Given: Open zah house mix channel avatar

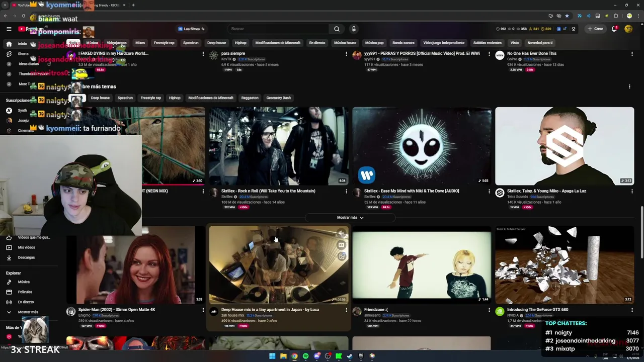Looking at the screenshot, I should pyautogui.click(x=214, y=312).
